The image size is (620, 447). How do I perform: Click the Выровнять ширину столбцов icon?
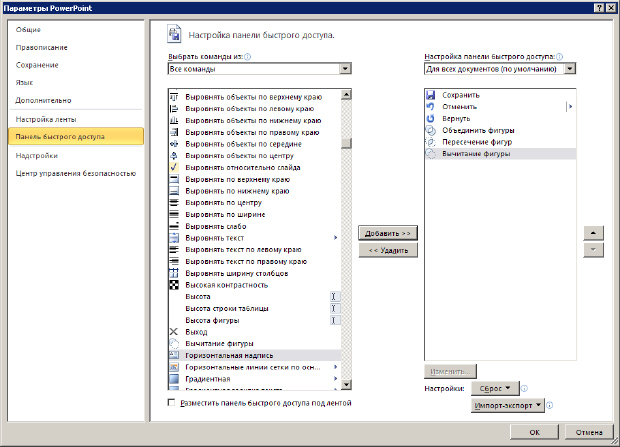tap(174, 273)
